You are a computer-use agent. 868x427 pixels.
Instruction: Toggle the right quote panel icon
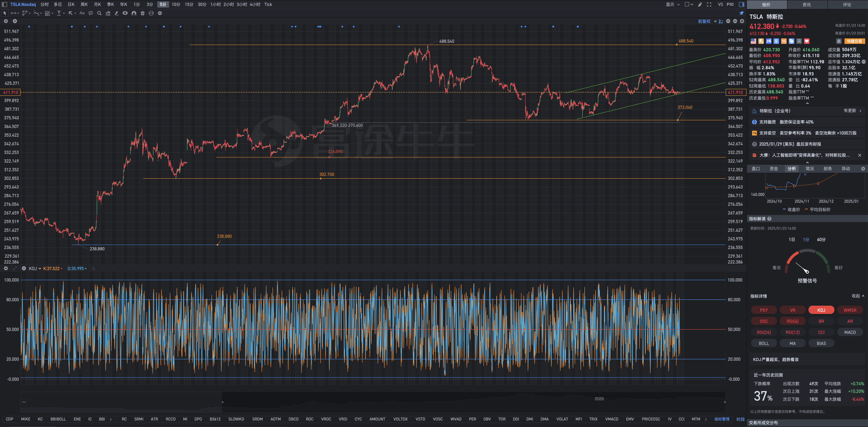(742, 4)
